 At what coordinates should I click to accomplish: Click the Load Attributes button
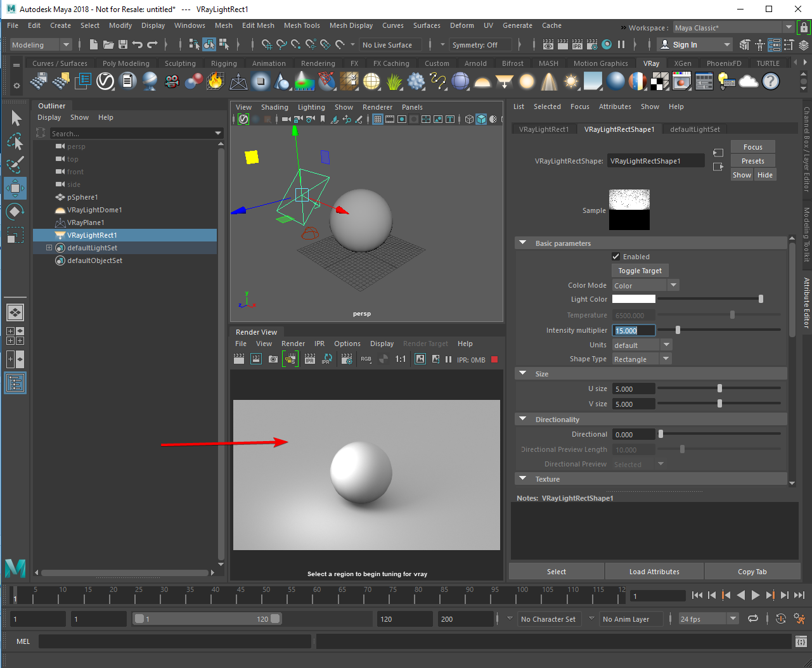[x=654, y=572]
